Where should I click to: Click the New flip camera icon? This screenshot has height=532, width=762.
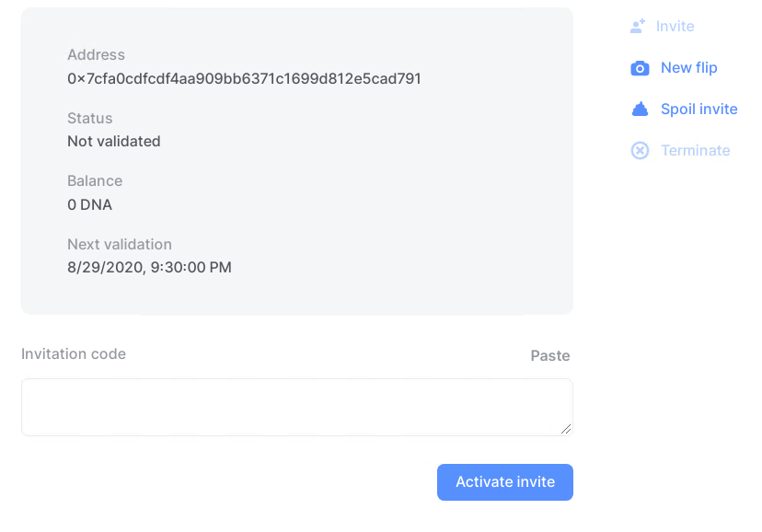tap(640, 68)
